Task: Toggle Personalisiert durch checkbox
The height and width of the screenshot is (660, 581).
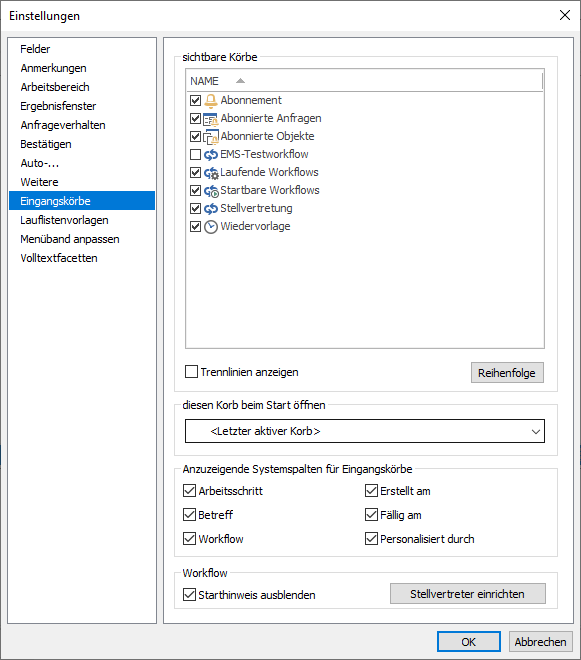Action: click(371, 538)
